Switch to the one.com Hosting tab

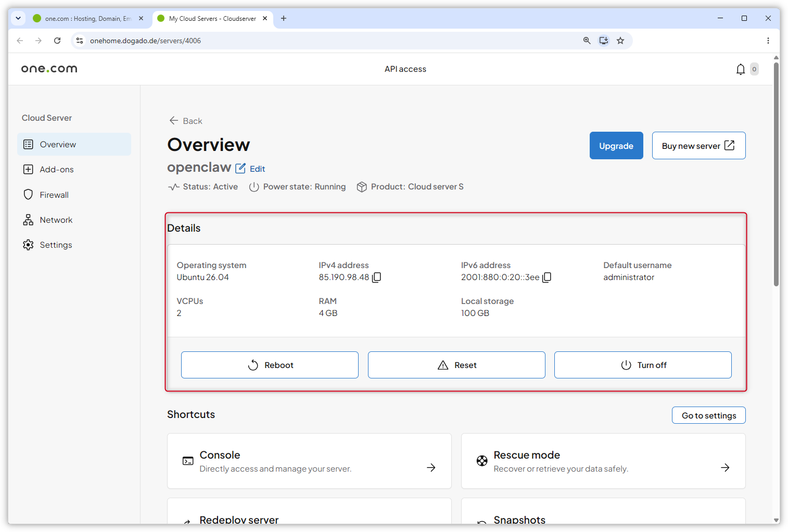[87, 18]
